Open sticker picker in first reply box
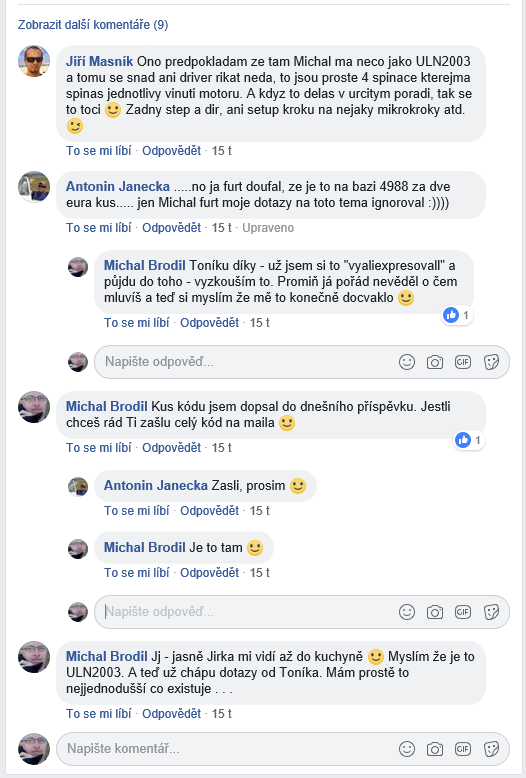 click(491, 362)
